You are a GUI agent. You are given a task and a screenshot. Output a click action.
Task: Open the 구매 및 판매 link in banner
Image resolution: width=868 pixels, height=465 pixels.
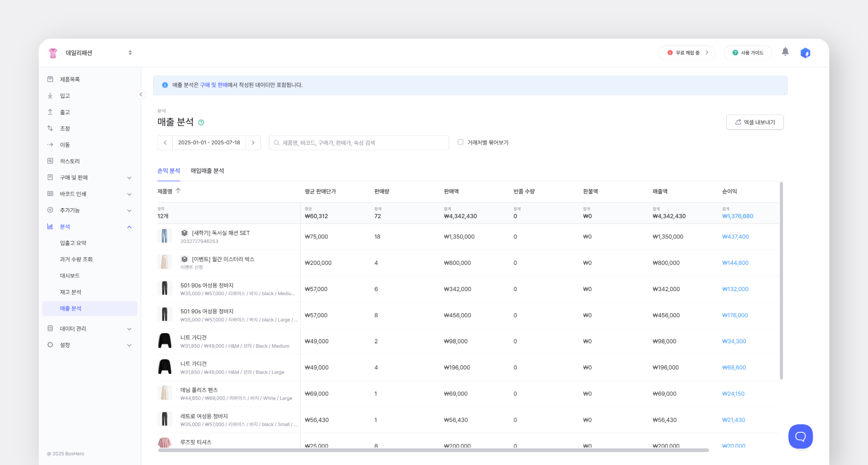tap(213, 85)
